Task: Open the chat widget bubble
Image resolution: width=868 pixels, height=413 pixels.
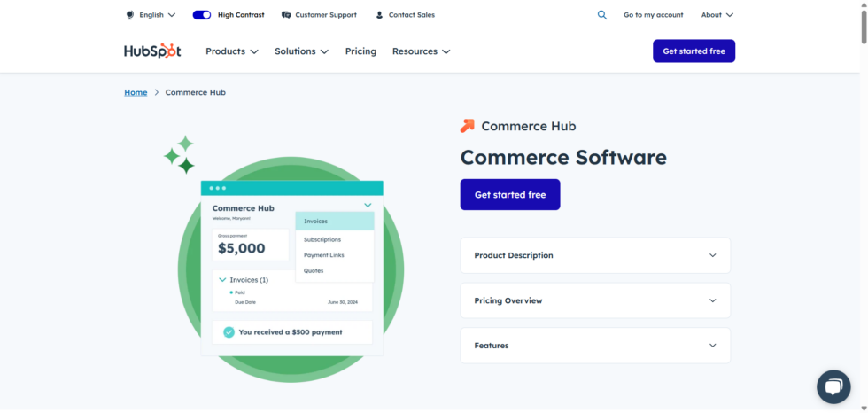Action: click(833, 387)
